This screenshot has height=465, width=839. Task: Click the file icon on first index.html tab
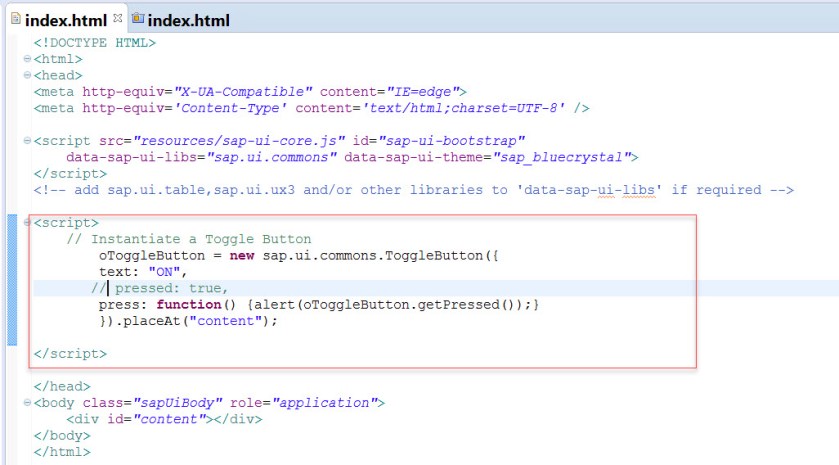tap(16, 19)
